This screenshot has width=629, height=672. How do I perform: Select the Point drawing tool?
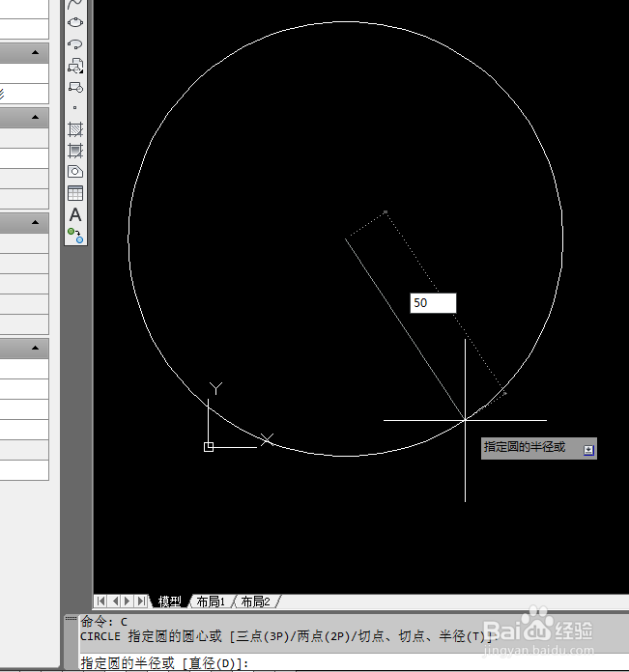[75, 108]
